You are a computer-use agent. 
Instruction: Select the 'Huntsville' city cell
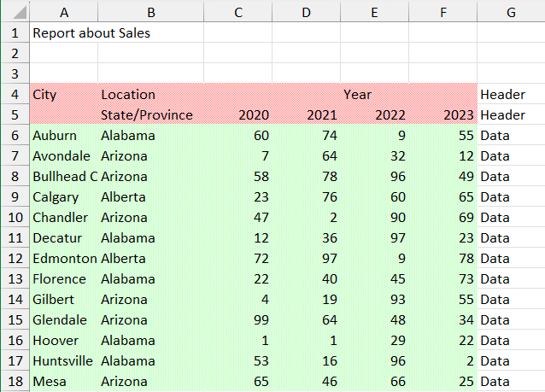[x=63, y=361]
